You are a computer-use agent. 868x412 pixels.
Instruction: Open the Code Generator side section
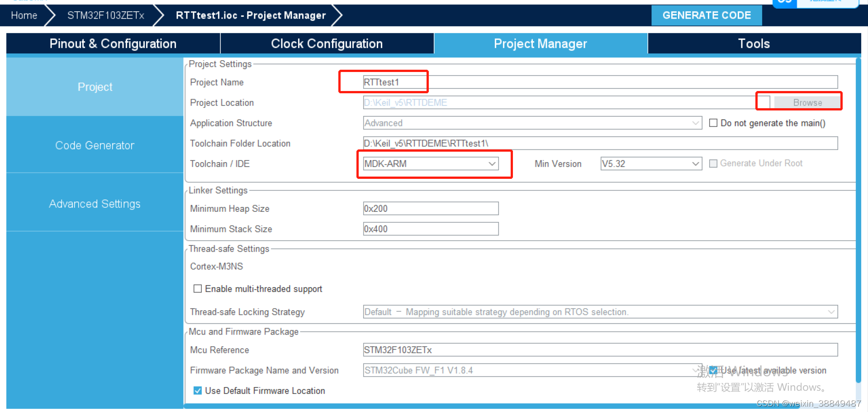(95, 145)
